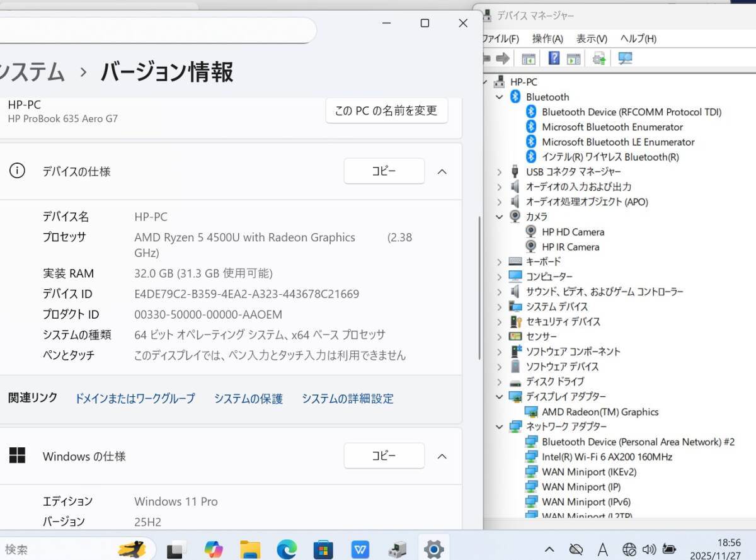Screen dimensions: 756x560
Task: Open Device Manager Help icon in toolbar
Action: pos(553,58)
